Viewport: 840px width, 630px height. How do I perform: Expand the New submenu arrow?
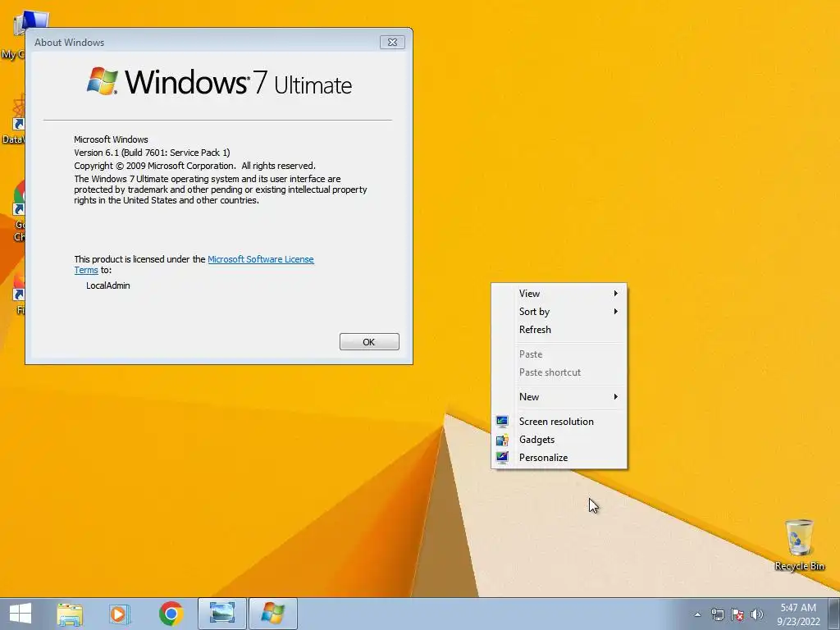coord(615,397)
